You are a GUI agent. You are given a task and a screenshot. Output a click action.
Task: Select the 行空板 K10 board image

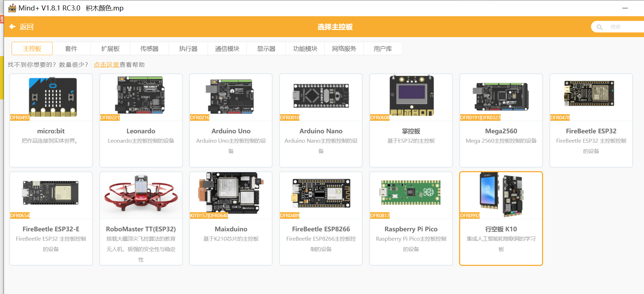pyautogui.click(x=501, y=195)
